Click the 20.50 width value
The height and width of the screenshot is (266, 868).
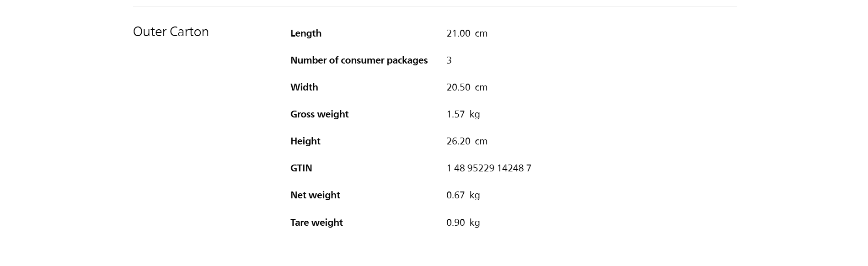tap(458, 87)
